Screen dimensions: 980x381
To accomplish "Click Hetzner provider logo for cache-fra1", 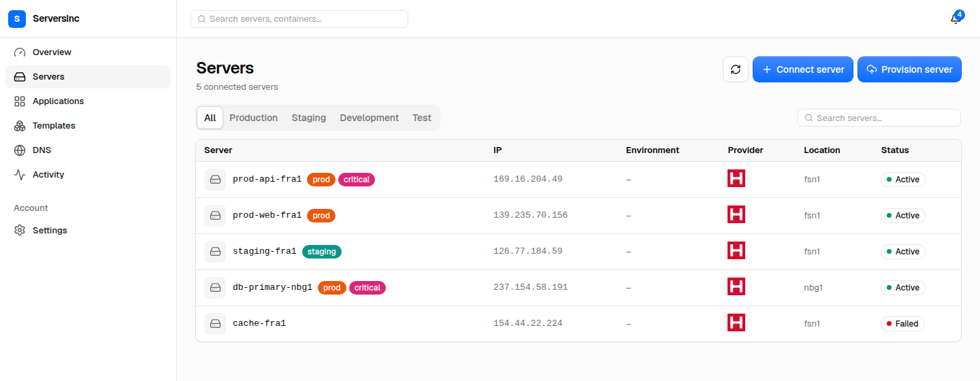I will (x=736, y=323).
